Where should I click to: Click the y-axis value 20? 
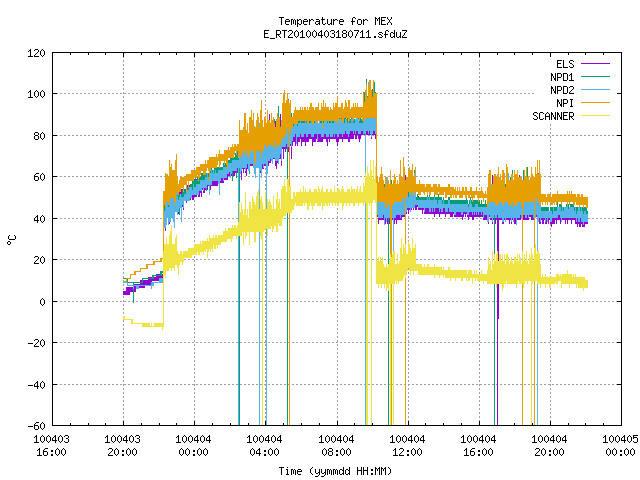40,260
